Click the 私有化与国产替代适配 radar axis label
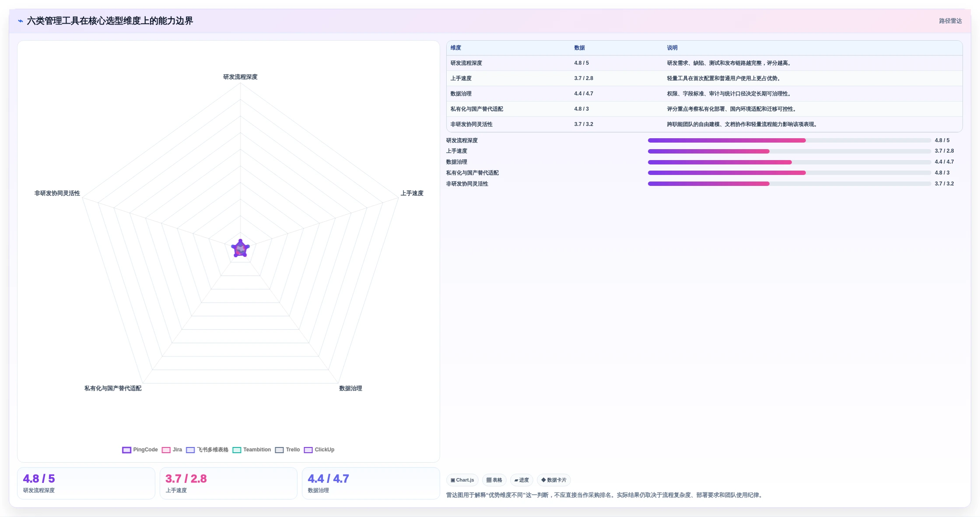The height and width of the screenshot is (517, 980). click(x=113, y=388)
